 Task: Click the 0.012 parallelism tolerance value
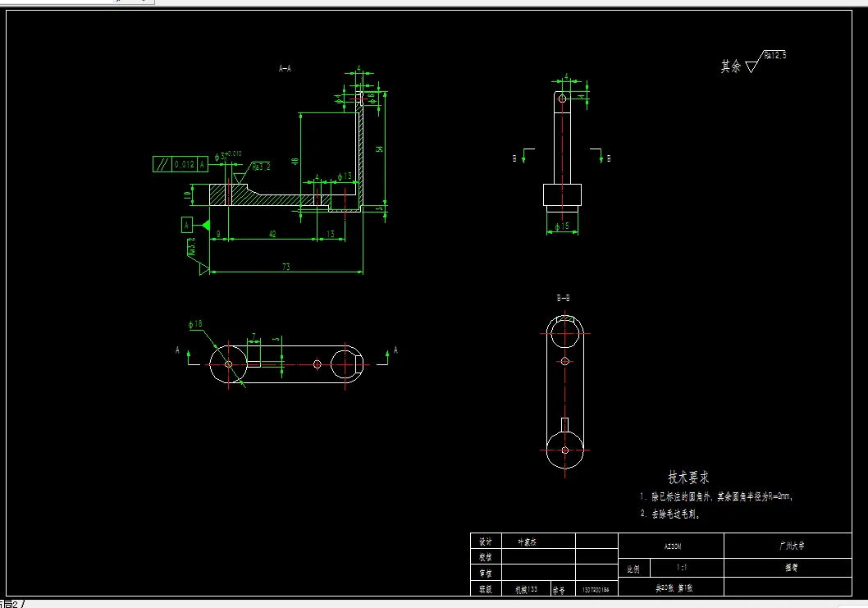click(x=185, y=164)
